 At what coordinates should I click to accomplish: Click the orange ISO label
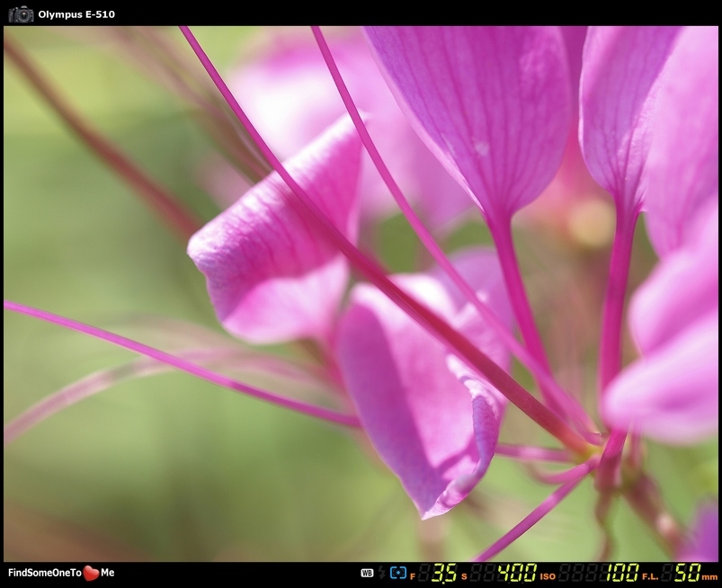click(x=548, y=575)
